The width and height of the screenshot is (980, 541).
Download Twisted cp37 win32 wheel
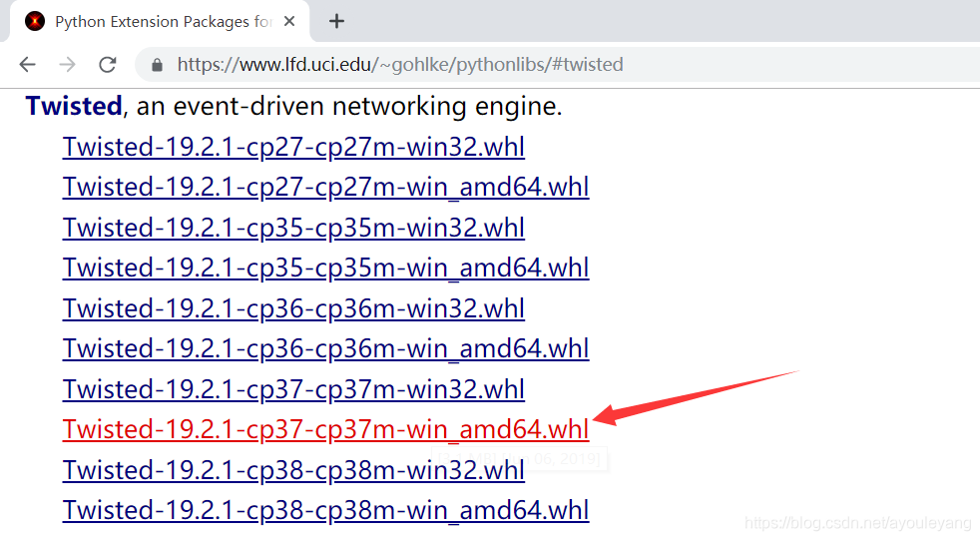coord(293,389)
